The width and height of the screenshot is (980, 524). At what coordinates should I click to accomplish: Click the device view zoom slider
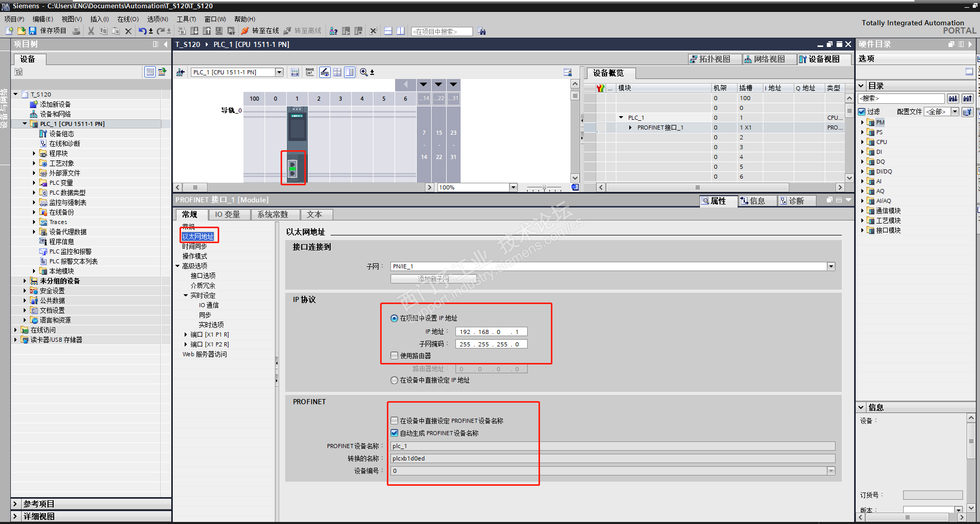click(544, 188)
